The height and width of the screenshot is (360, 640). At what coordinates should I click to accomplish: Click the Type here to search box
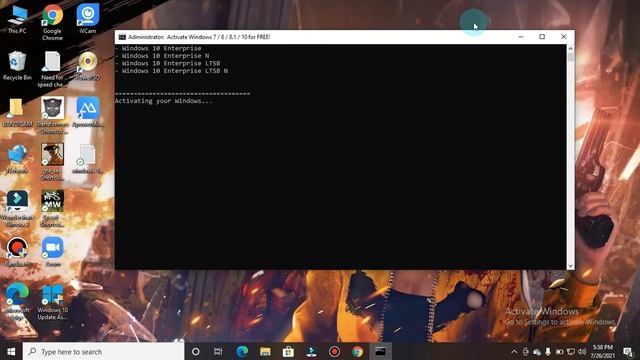point(104,351)
